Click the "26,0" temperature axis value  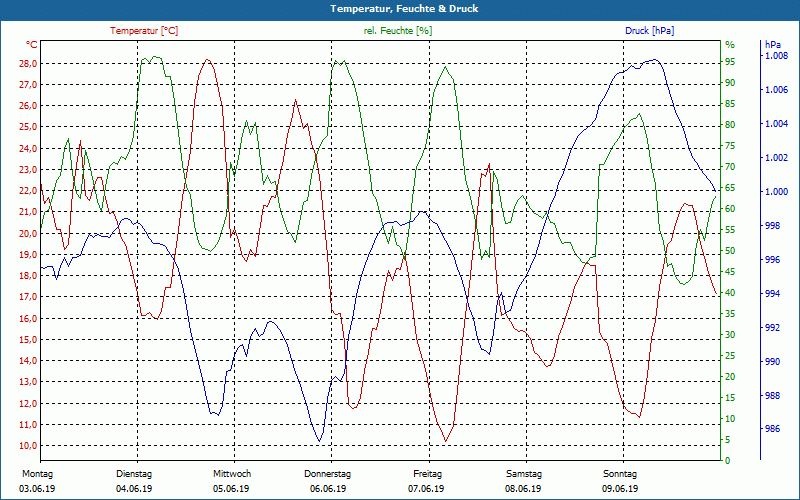coord(28,106)
